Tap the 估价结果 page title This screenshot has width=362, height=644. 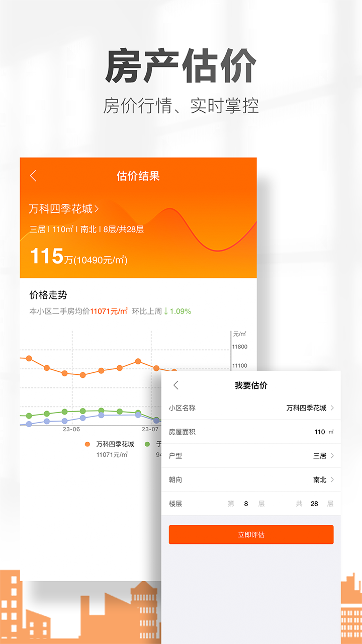(138, 176)
